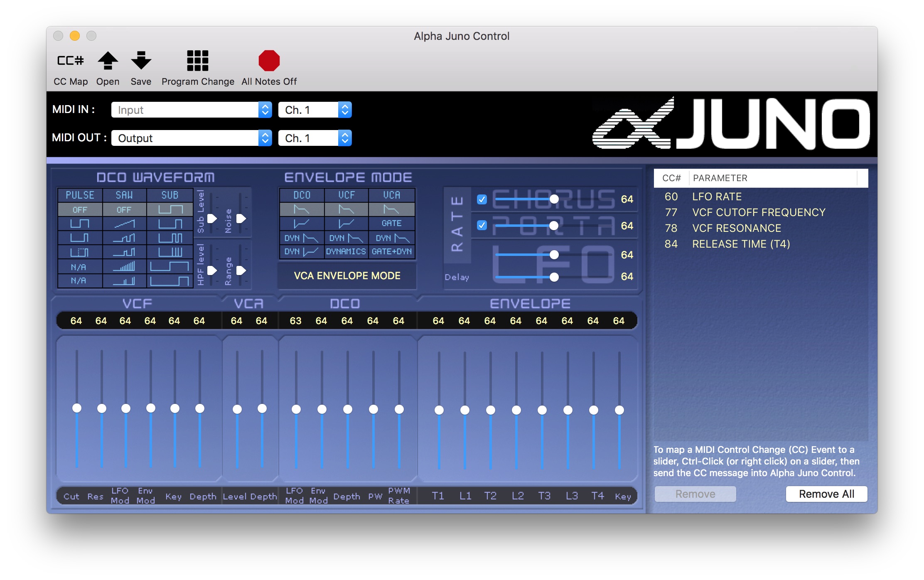Image resolution: width=924 pixels, height=580 pixels.
Task: Choose the GATE envelope mode for VCA
Action: pos(391,223)
